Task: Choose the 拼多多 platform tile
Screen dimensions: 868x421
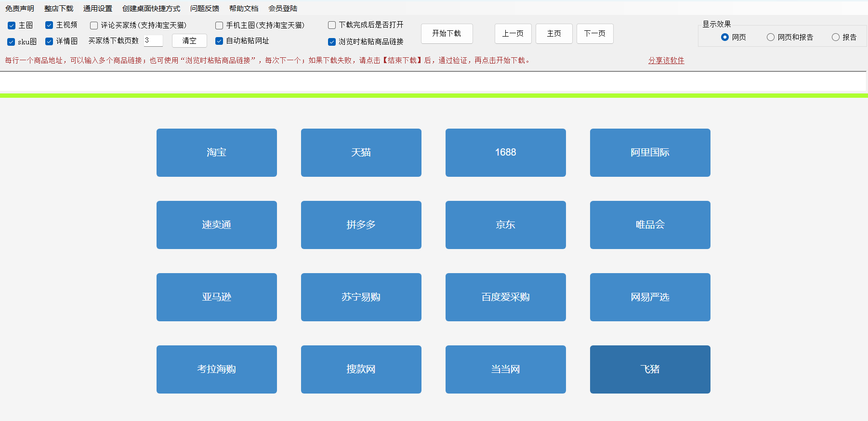Action: [361, 225]
